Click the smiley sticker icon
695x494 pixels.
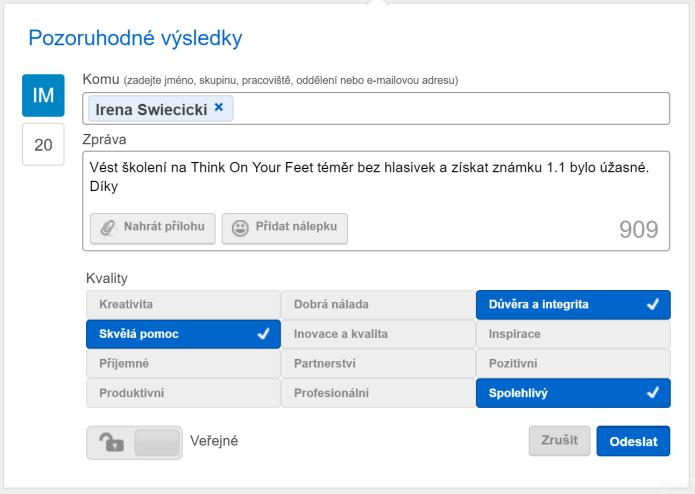tap(240, 228)
